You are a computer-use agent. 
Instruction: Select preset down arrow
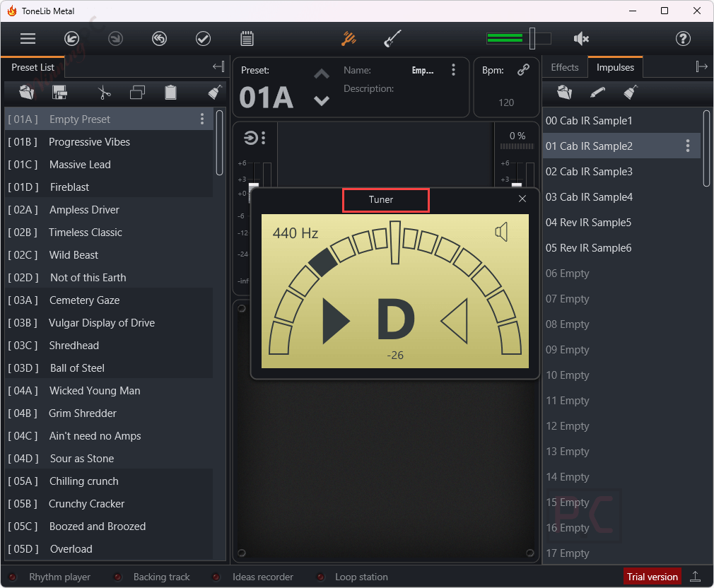pos(322,100)
